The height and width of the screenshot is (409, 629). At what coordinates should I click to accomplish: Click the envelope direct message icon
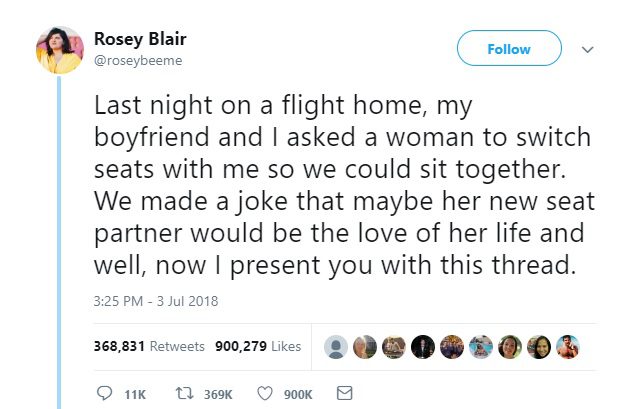343,394
